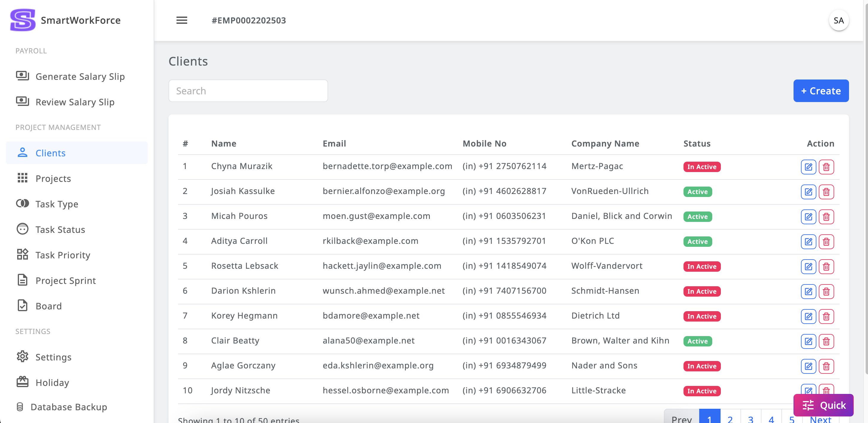Delete the Clair Beatty client row
Viewport: 868px width, 423px height.
826,341
